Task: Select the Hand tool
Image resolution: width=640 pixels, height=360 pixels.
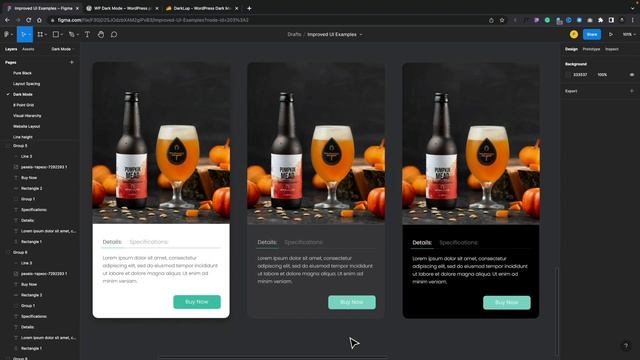Action: [101, 34]
